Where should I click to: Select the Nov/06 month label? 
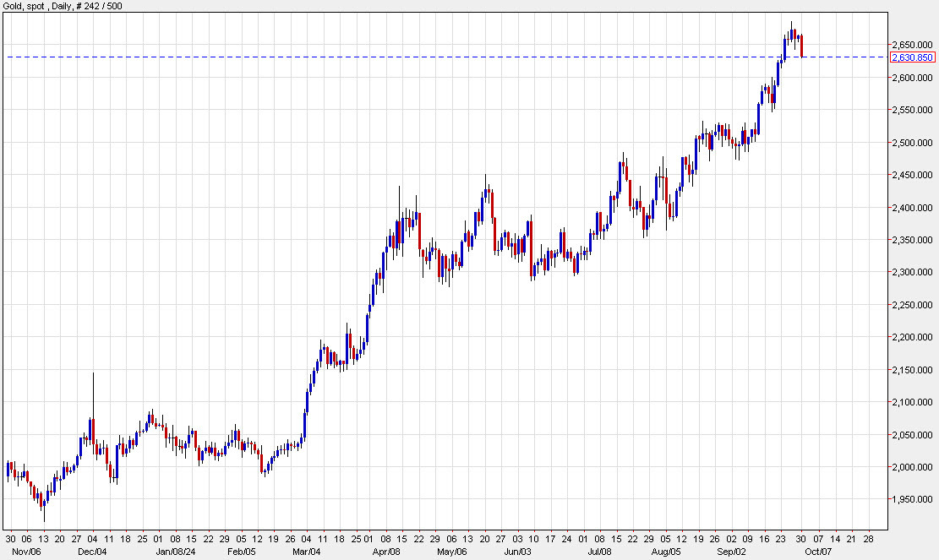tap(27, 552)
